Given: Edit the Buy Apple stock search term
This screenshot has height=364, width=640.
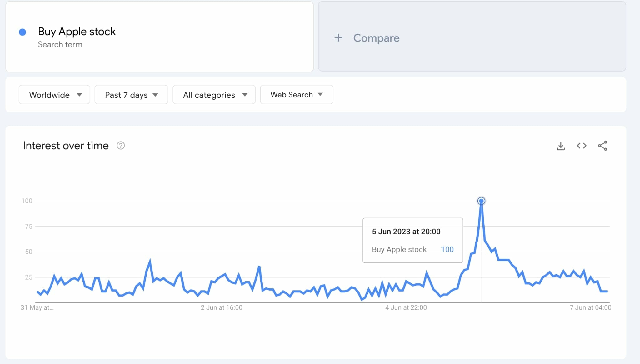Looking at the screenshot, I should tap(77, 32).
